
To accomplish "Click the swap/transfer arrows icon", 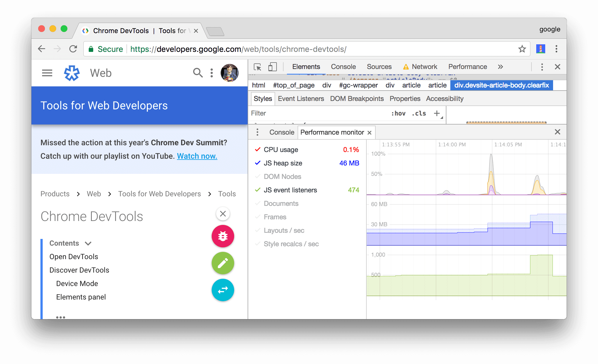I will (223, 290).
